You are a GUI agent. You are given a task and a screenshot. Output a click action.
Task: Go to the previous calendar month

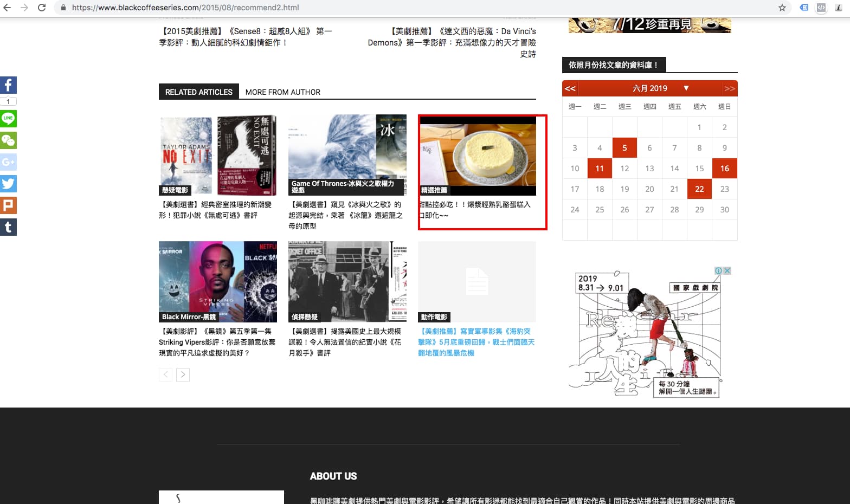[570, 88]
